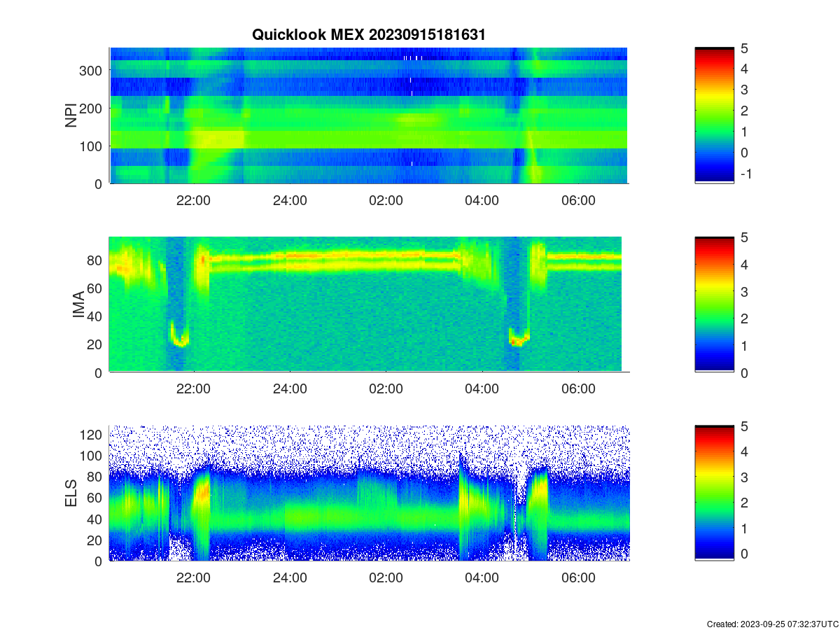Viewport: 840px width, 630px height.
Task: Click the 22:00 tick under ELS plot
Action: [x=193, y=579]
